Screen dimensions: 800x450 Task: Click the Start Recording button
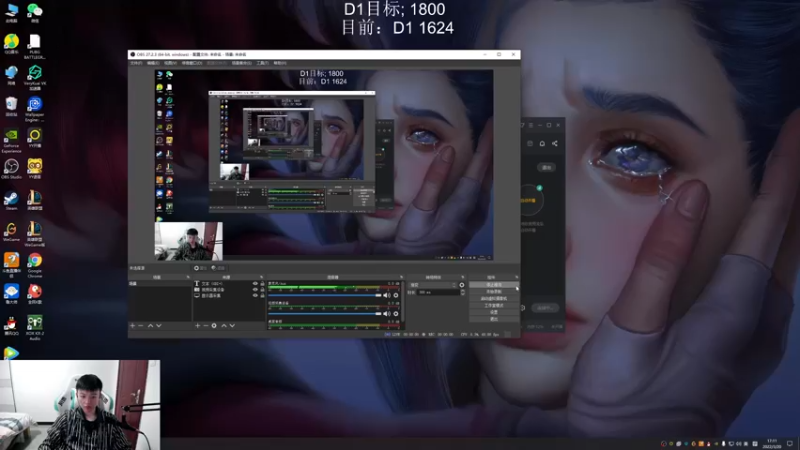click(494, 292)
